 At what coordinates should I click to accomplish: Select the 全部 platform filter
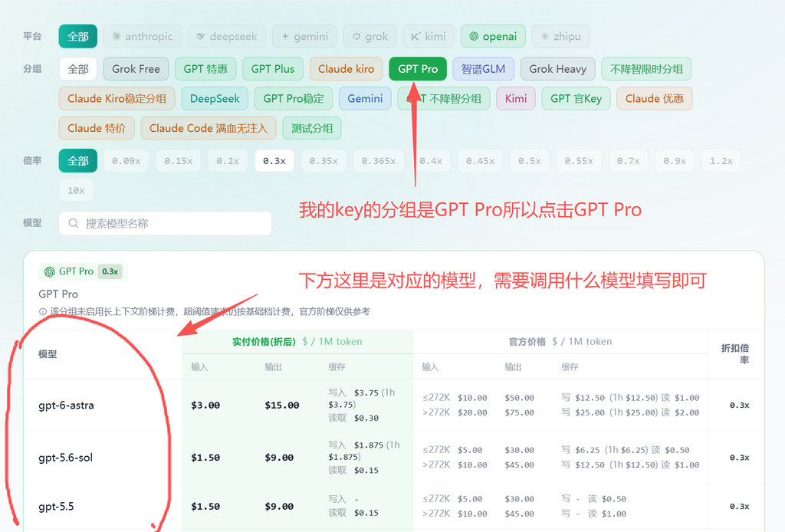[x=77, y=37]
